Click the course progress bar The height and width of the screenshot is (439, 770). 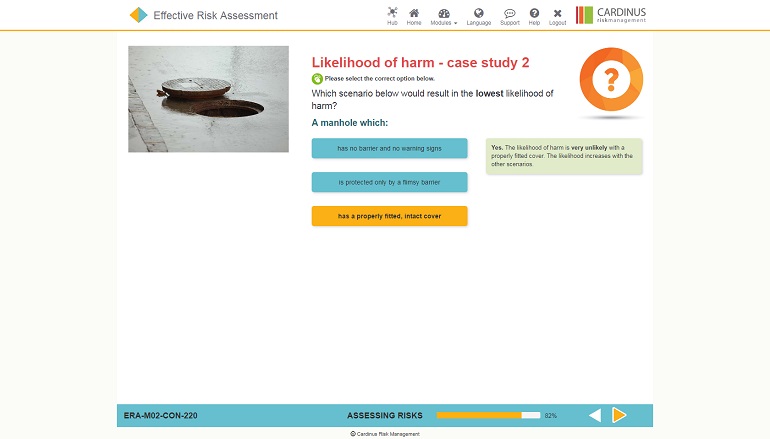488,415
